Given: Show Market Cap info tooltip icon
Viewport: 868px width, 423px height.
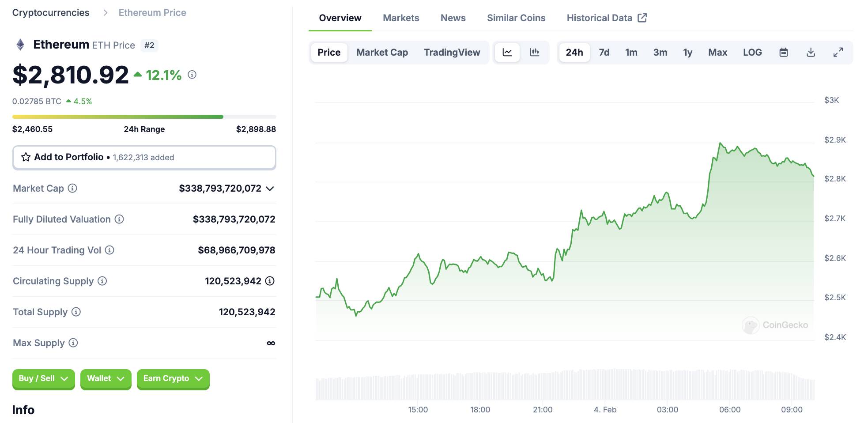Looking at the screenshot, I should click(x=72, y=188).
